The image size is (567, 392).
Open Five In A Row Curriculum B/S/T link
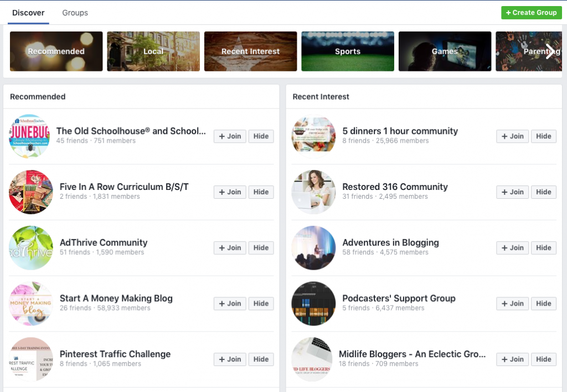124,187
